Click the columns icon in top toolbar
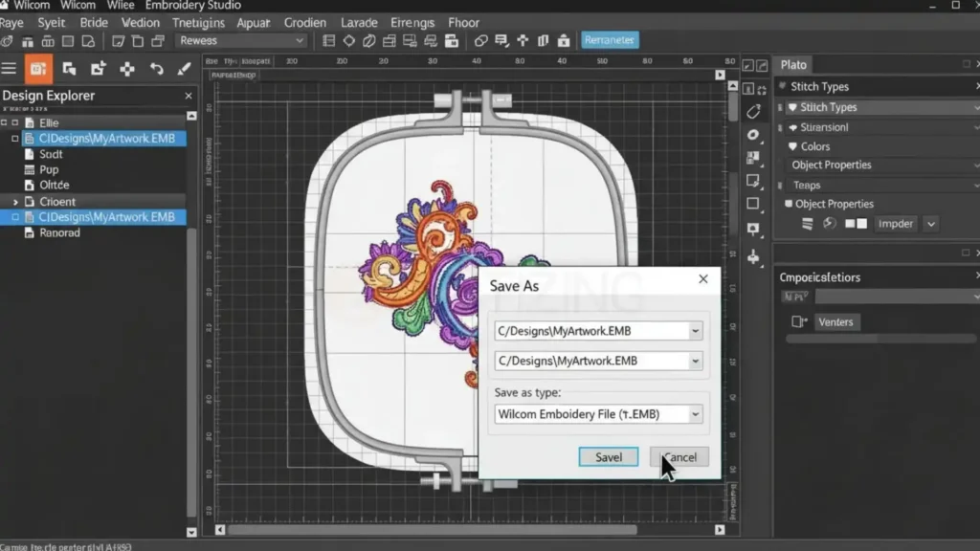The image size is (980, 551). [544, 40]
